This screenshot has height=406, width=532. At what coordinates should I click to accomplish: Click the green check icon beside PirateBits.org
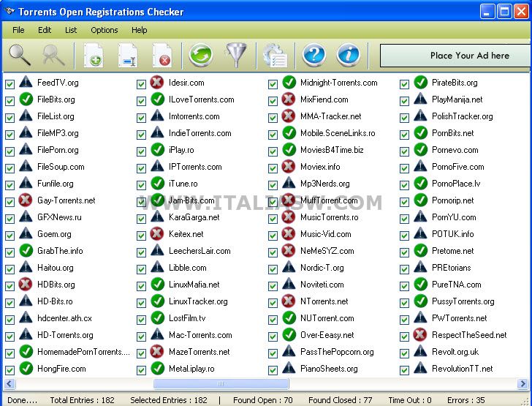click(x=421, y=82)
